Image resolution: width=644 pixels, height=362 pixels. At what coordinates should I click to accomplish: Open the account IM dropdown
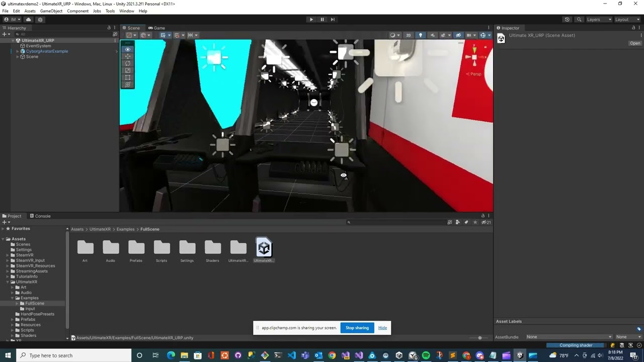12,20
